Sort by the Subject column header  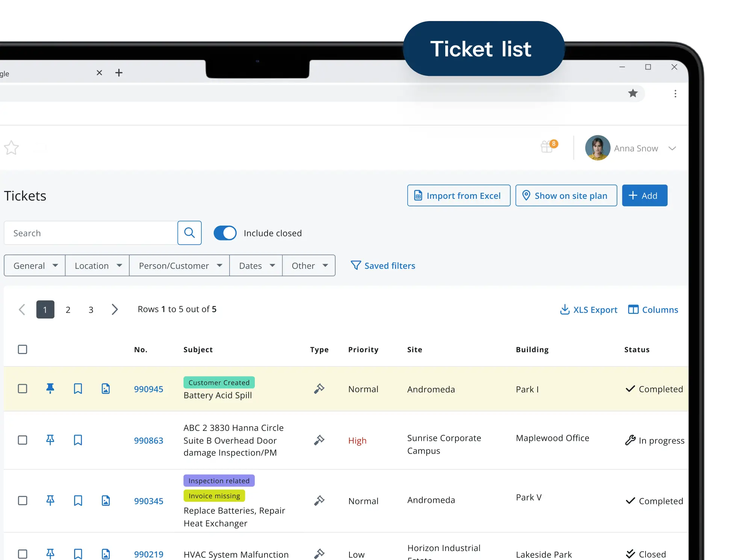198,350
